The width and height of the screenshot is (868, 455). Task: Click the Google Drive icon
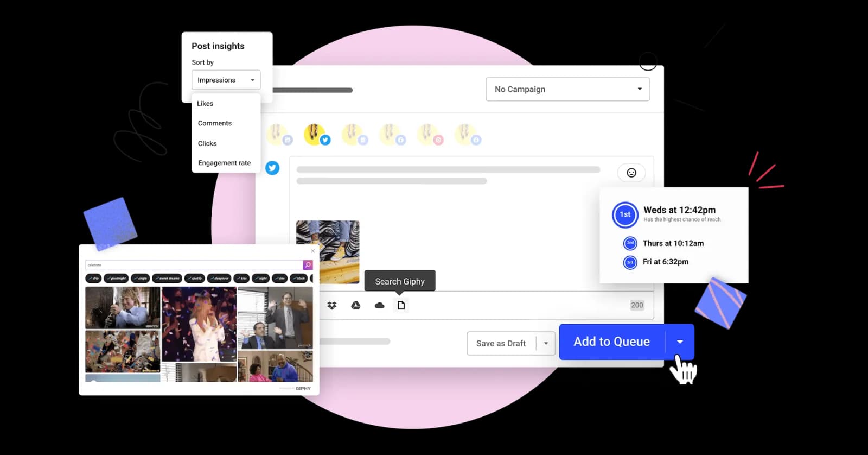coord(356,306)
